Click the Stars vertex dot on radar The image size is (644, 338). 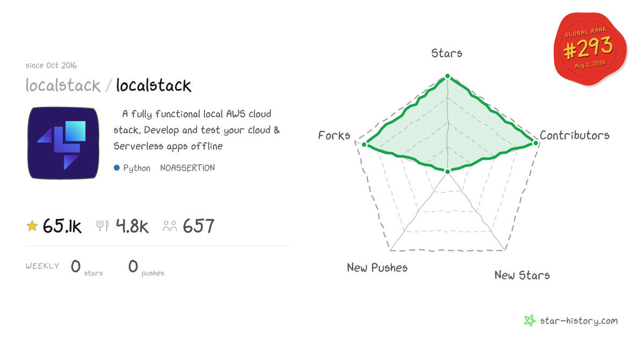(x=448, y=77)
